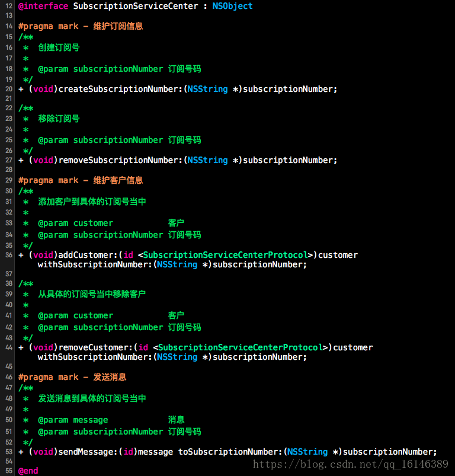
Task: Click @param customer on line 33
Action: (x=75, y=223)
